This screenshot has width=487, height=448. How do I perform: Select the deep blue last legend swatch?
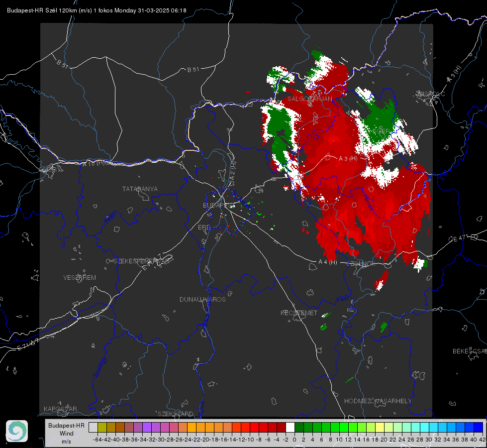point(479,427)
